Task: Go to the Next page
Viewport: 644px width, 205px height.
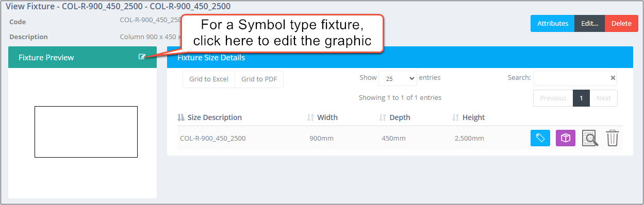Action: click(603, 98)
